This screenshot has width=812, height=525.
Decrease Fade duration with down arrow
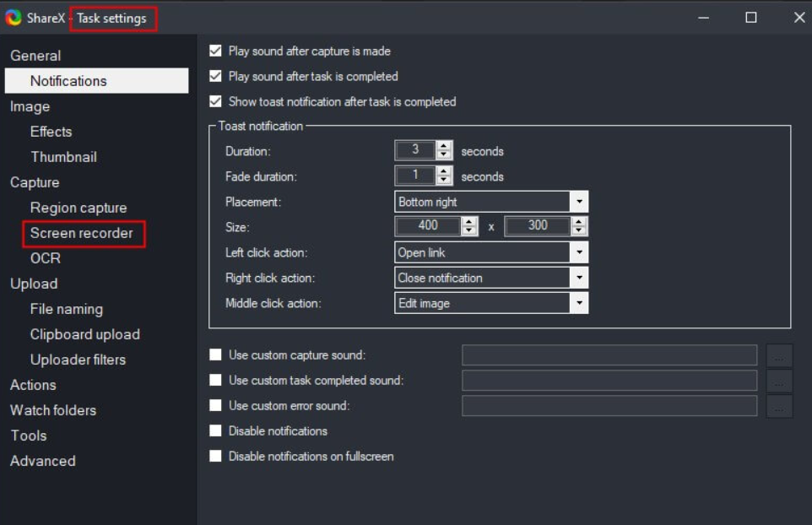[x=445, y=181]
